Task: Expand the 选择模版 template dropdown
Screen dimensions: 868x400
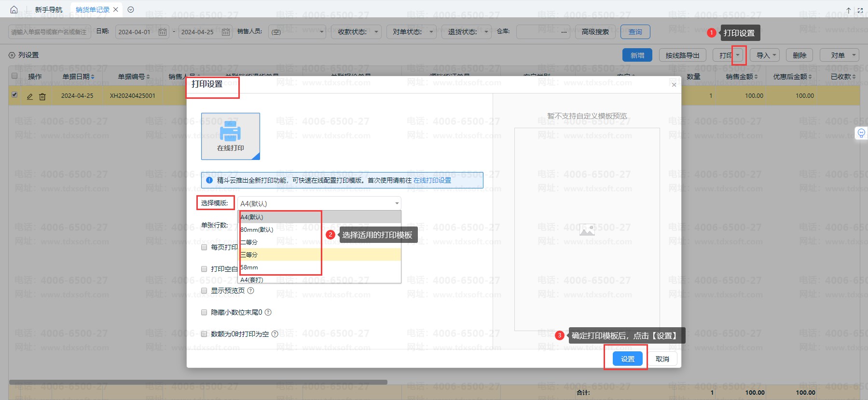Action: pyautogui.click(x=319, y=203)
